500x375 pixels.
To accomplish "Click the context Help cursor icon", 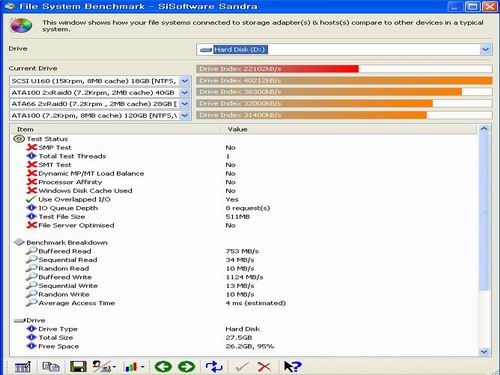I will 293,367.
